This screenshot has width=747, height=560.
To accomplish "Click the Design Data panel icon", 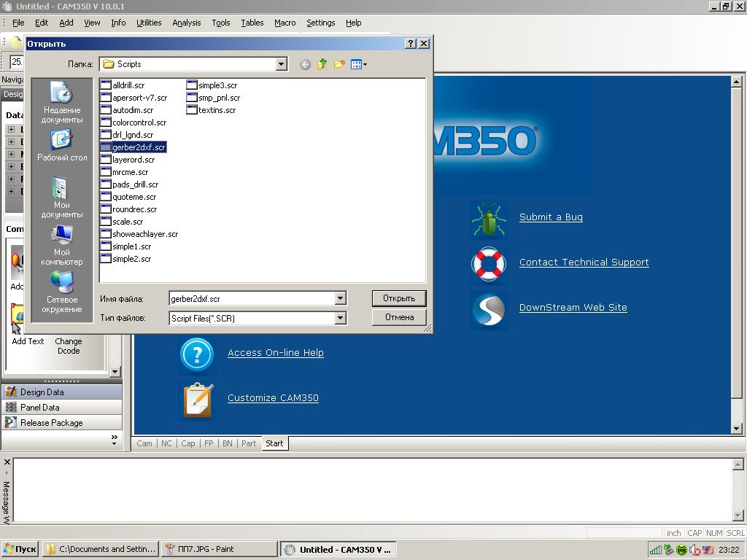I will coord(11,392).
